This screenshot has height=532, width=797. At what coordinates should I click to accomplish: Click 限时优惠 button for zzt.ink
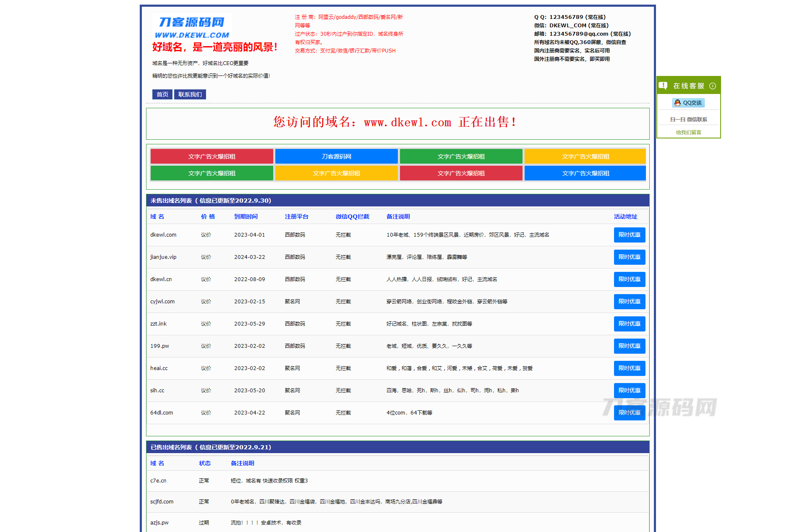point(629,324)
